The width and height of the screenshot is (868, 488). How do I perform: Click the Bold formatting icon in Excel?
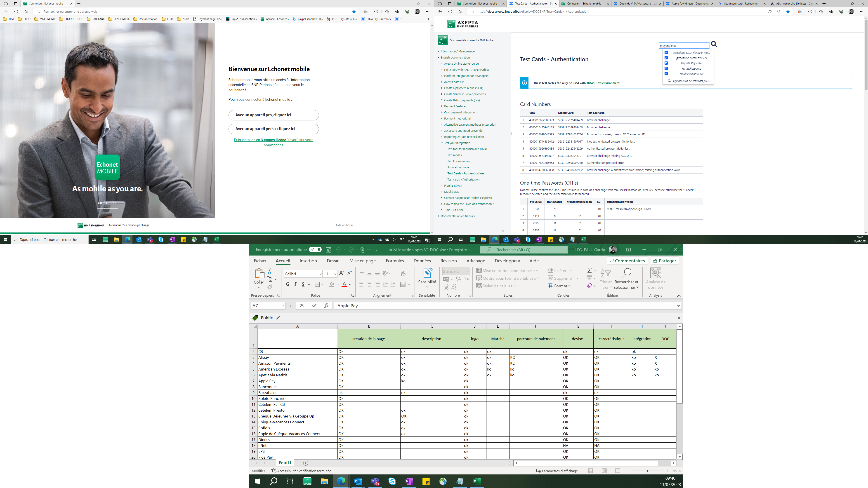coord(288,284)
